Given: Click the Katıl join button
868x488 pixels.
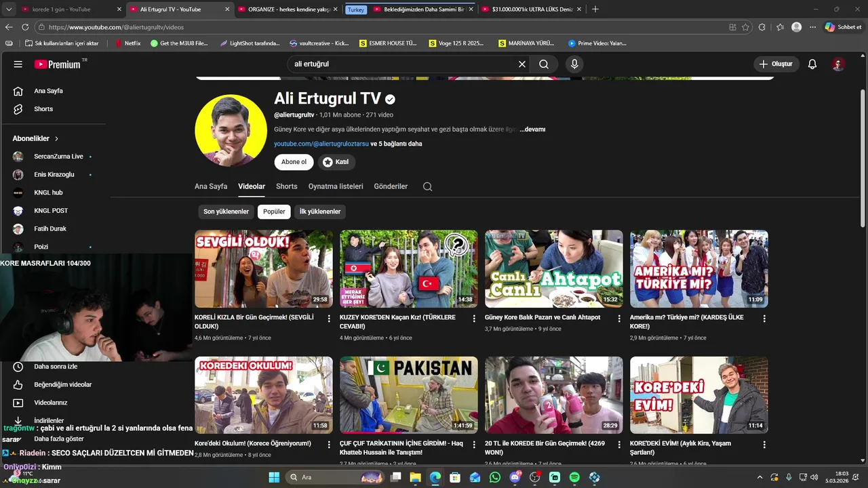Looking at the screenshot, I should [x=336, y=162].
